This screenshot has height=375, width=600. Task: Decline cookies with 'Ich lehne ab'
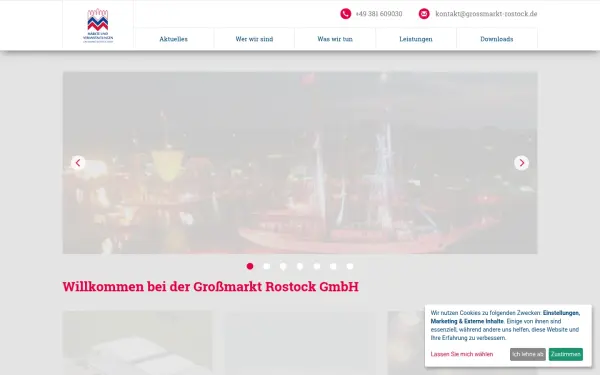528,354
